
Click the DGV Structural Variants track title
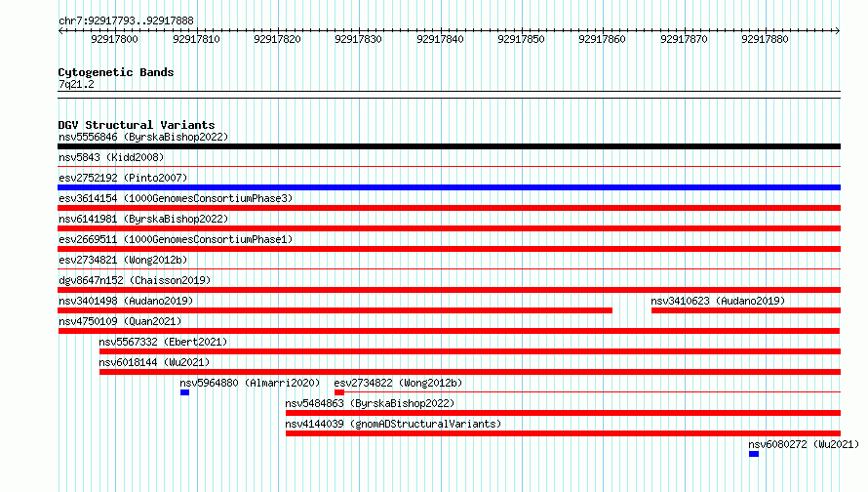[x=137, y=125]
